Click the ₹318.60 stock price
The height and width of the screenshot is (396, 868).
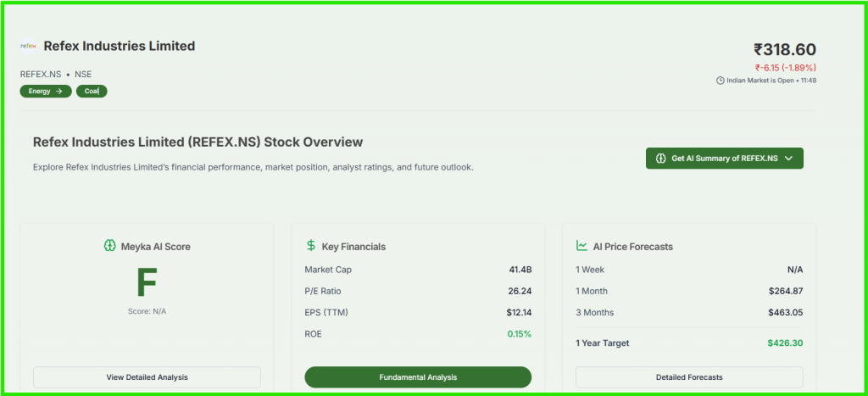[784, 50]
